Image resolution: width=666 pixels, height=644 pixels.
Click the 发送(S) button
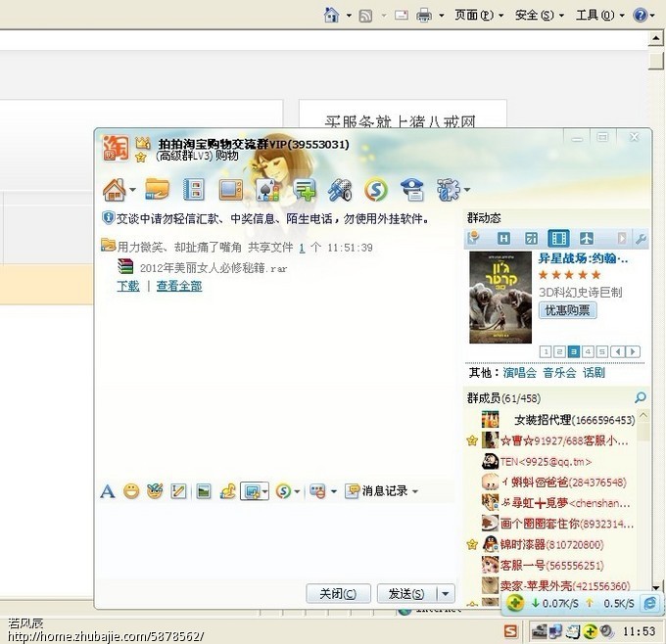point(406,593)
